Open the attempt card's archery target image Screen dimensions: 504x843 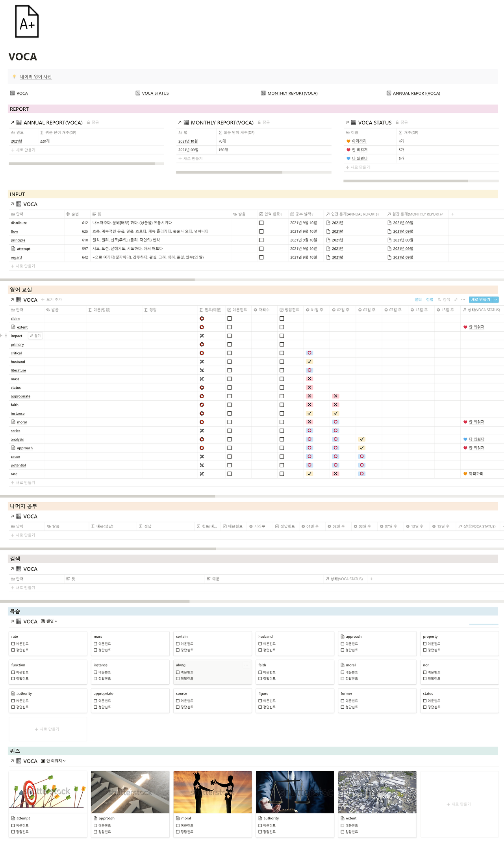click(48, 792)
